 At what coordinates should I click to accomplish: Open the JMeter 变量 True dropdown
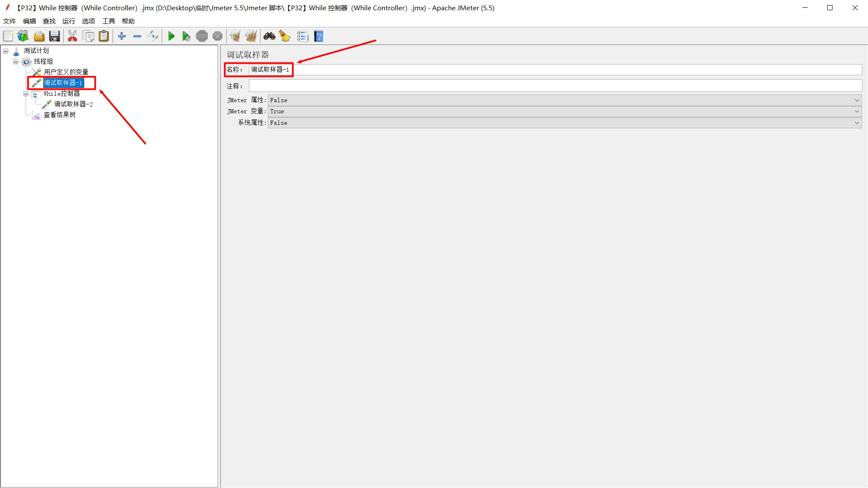857,111
